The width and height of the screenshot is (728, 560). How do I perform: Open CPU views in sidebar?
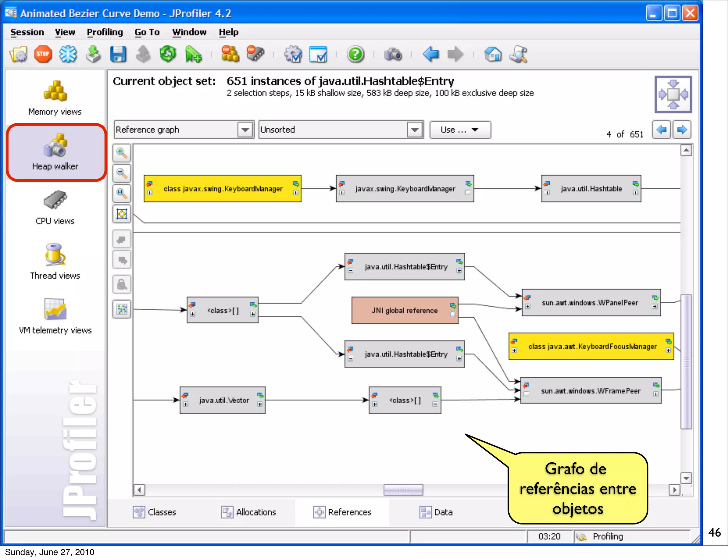pyautogui.click(x=55, y=208)
